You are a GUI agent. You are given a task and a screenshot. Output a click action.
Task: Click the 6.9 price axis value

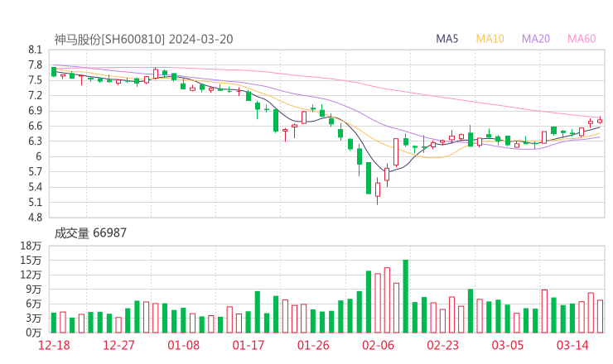[x=35, y=111]
